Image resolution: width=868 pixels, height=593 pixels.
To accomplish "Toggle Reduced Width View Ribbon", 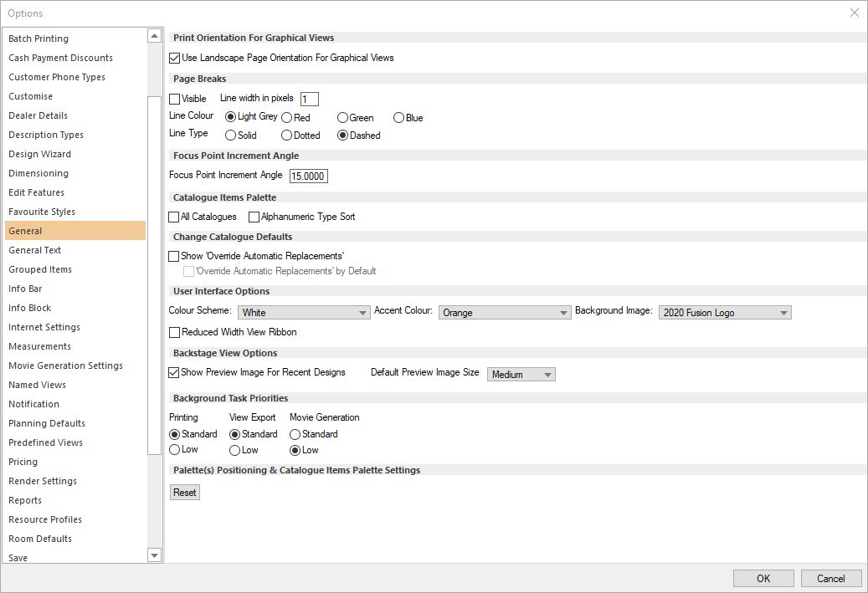I will (x=174, y=332).
